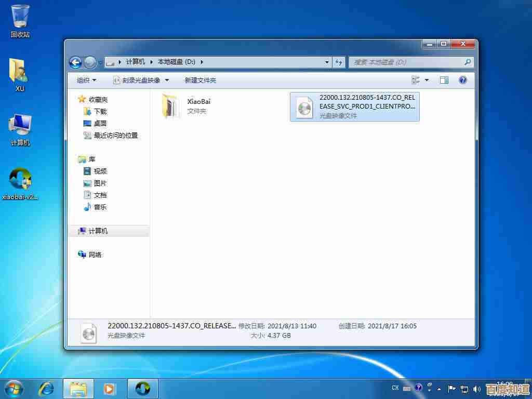532x399 pixels.
Task: Open 下载 in the favorites list
Action: (100, 111)
